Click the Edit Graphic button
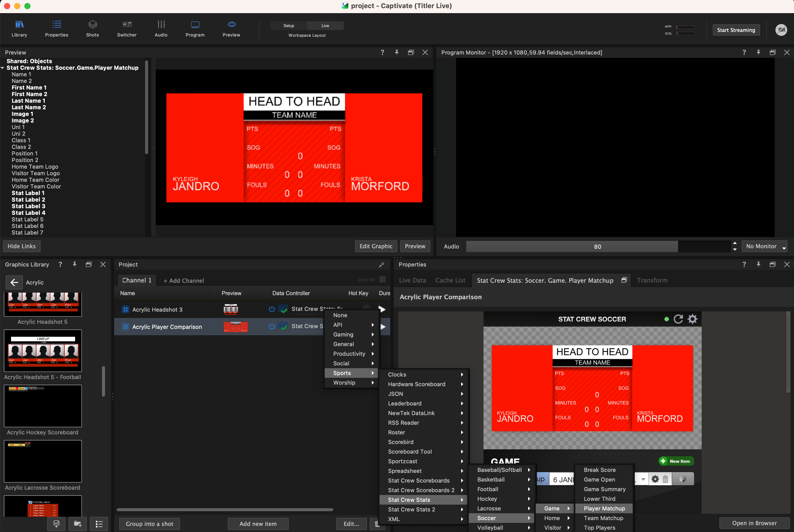Viewport: 794px width, 532px height. 376,246
